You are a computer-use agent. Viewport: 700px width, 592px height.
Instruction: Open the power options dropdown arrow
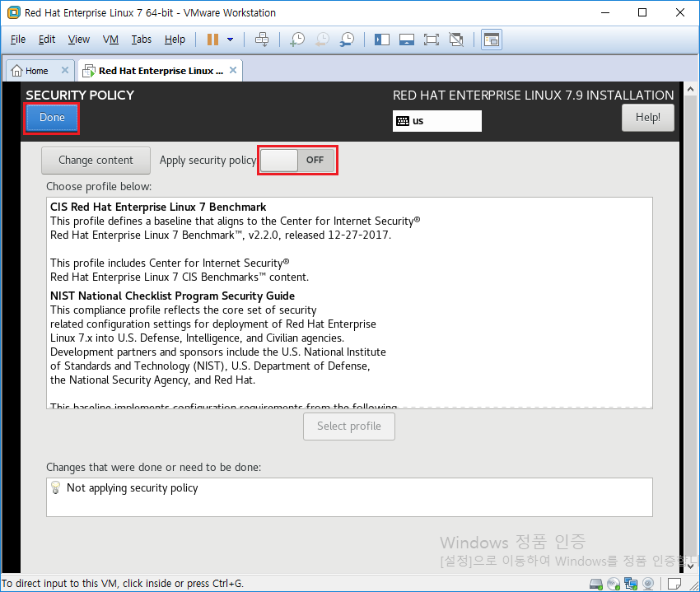click(x=231, y=40)
